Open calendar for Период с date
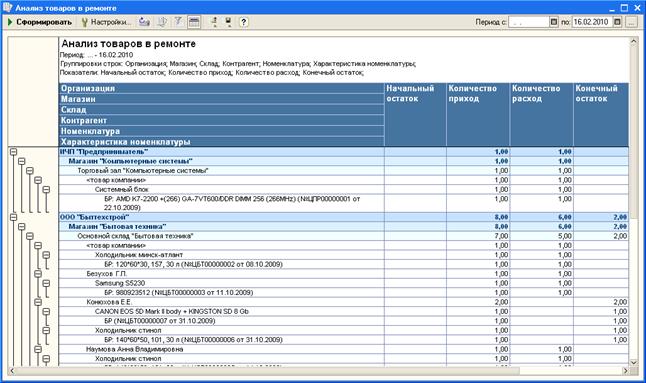 coord(554,22)
